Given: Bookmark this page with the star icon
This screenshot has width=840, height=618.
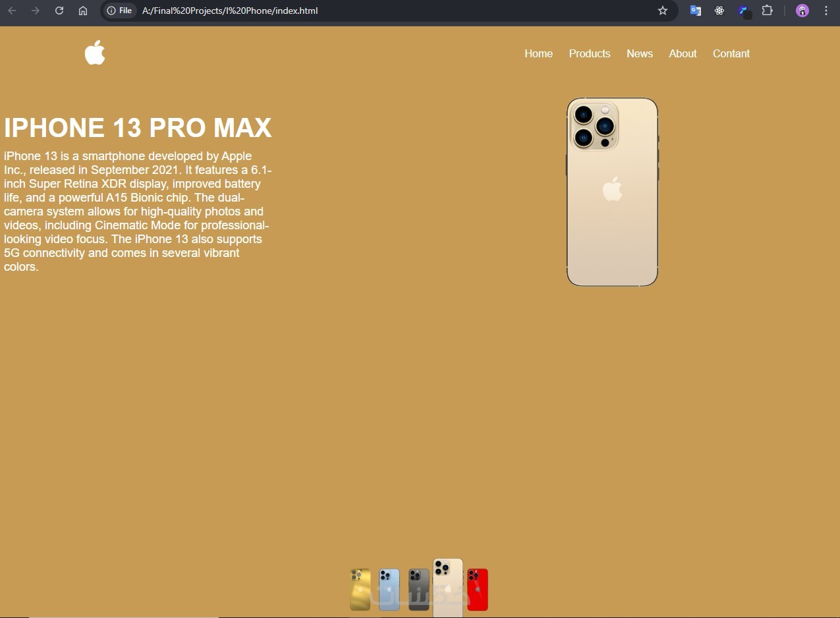Looking at the screenshot, I should click(x=663, y=11).
